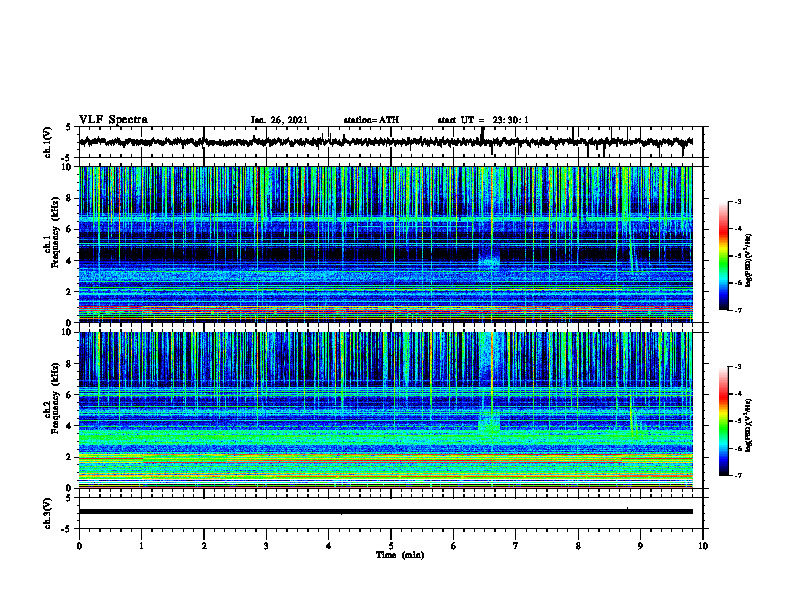Click the "start UT = 23:30:1" text

(x=483, y=120)
